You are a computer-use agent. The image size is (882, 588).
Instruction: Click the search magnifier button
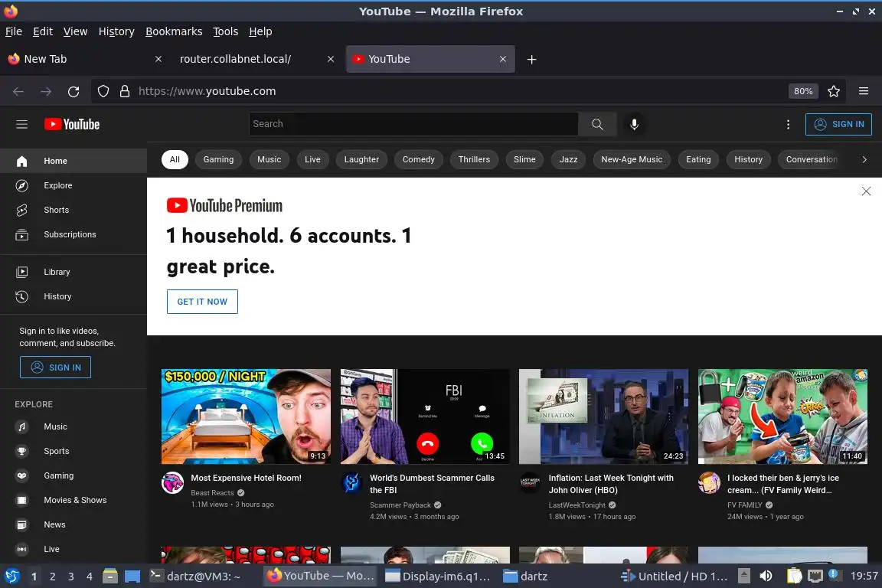(597, 124)
